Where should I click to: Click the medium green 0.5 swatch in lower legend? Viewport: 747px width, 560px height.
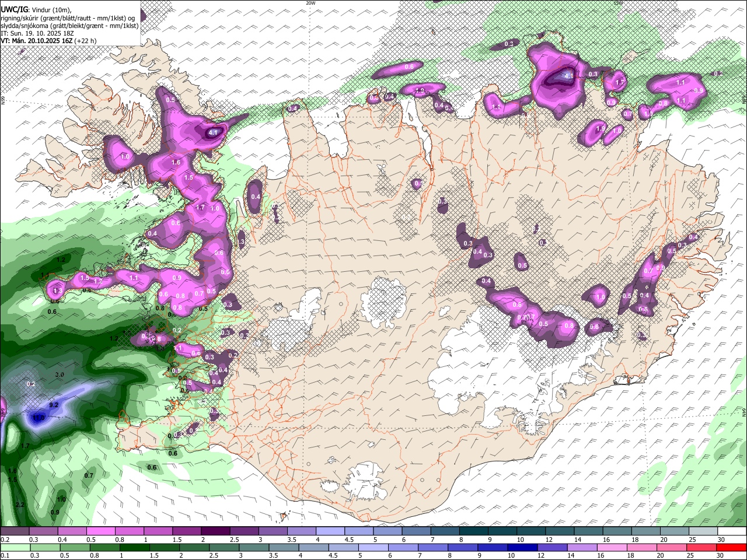coord(75,547)
